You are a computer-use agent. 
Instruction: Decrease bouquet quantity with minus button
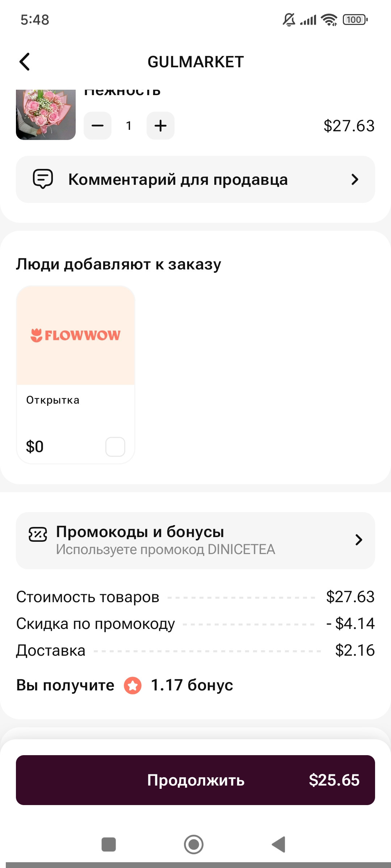coord(97,125)
